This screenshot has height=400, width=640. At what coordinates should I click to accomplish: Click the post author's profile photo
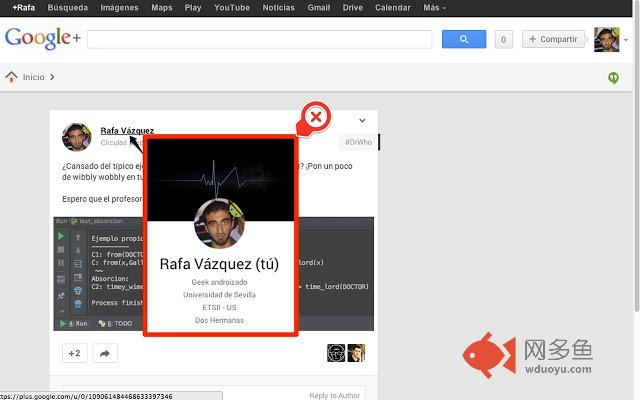pos(76,137)
